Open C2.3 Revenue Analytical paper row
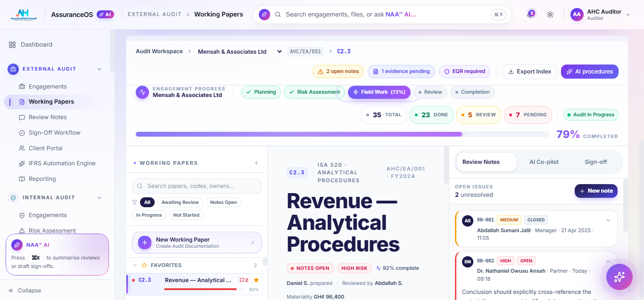The height and width of the screenshot is (300, 644). coord(194,284)
